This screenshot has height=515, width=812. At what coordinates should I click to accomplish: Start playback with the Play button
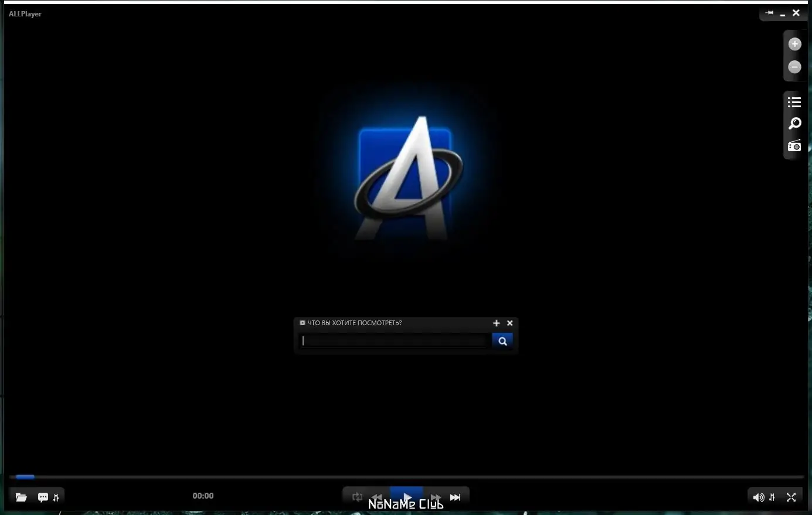[407, 497]
